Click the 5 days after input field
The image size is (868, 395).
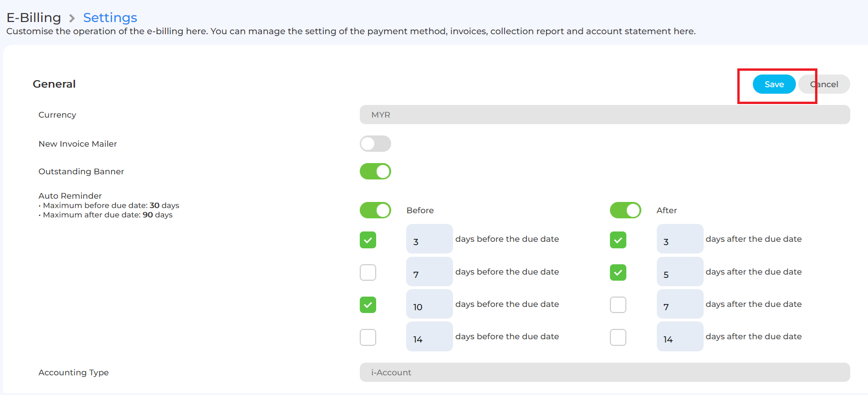coord(679,272)
